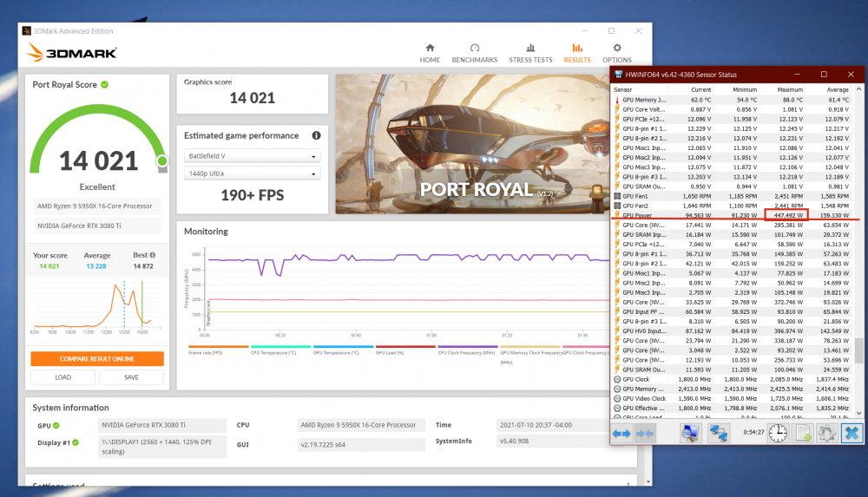Viewport: 868px width, 497px height.
Task: Click the COMPARE RESULT ONLINE button
Action: pyautogui.click(x=97, y=359)
